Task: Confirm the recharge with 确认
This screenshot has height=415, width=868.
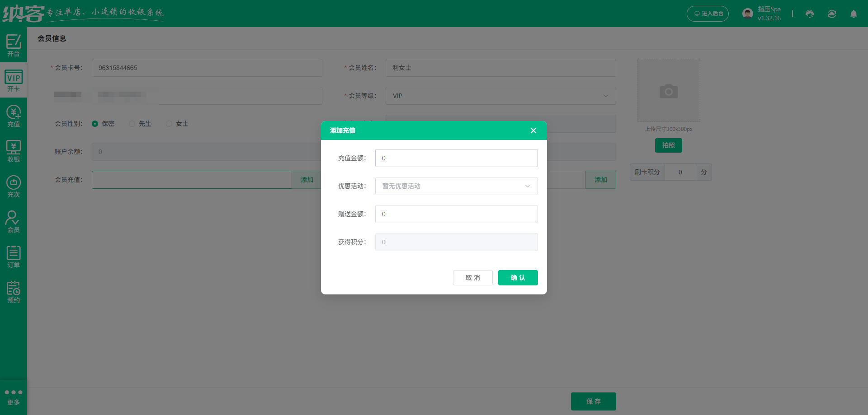Action: click(x=518, y=277)
